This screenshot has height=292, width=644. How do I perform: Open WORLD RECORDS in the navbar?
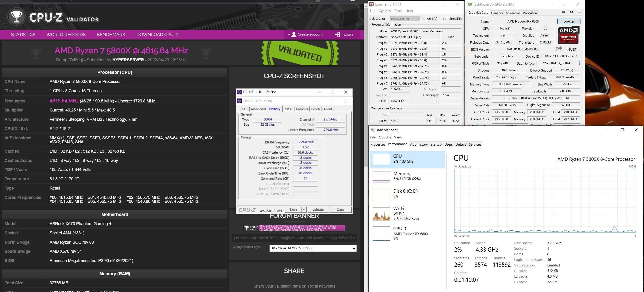(66, 34)
